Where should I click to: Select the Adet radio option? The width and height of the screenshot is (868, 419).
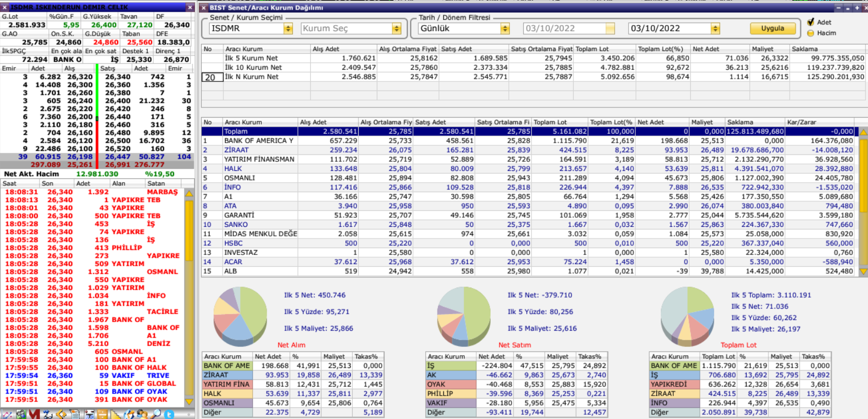coord(811,22)
